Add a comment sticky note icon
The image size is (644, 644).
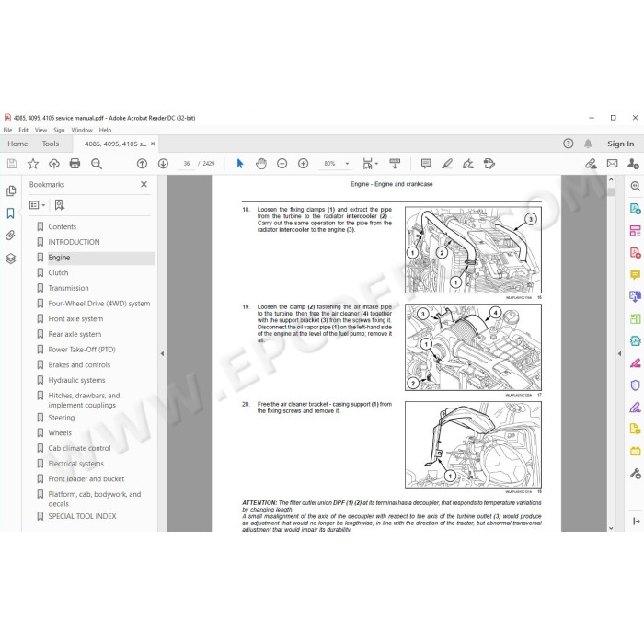point(426,164)
